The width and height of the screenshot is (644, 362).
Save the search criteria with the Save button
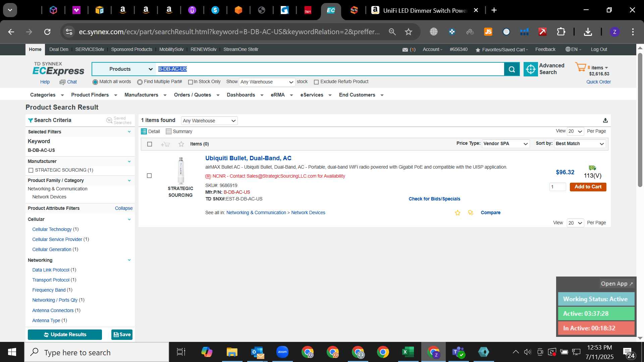coord(122,335)
